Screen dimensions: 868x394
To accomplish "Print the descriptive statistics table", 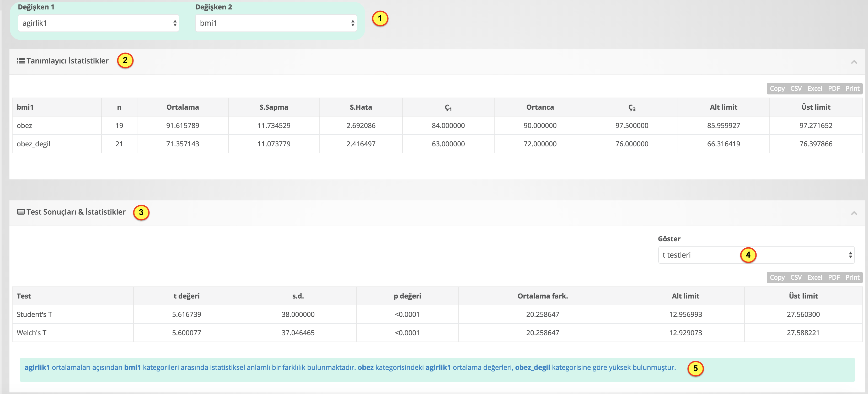I will [x=852, y=89].
